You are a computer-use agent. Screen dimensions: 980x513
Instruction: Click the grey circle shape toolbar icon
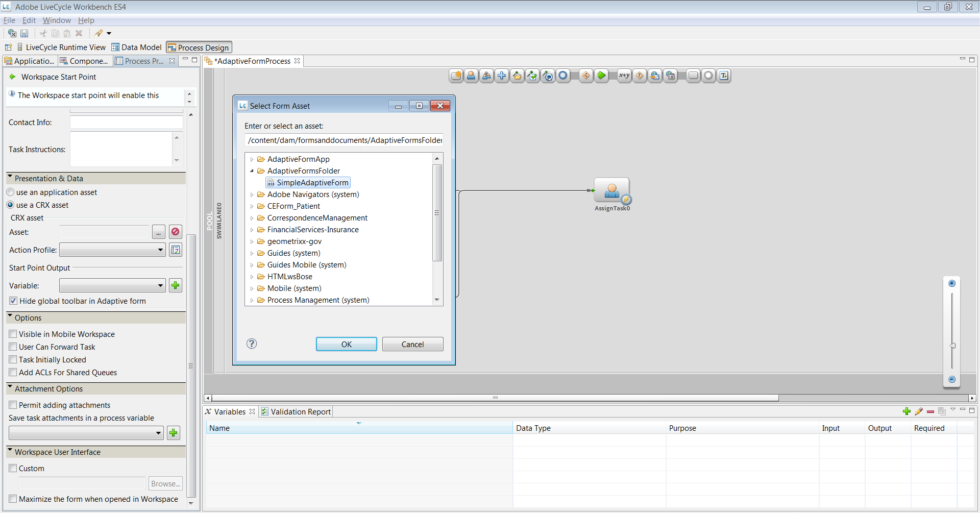click(708, 76)
